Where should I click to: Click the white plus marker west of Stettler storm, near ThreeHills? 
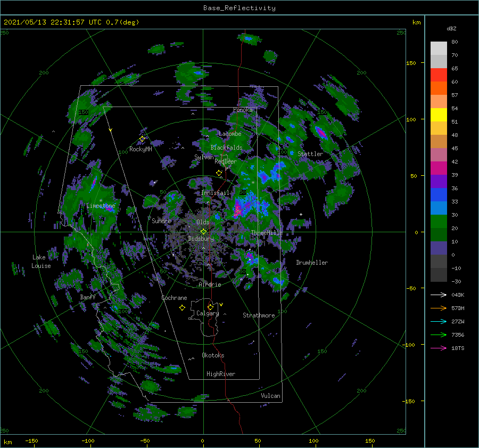[x=301, y=214]
